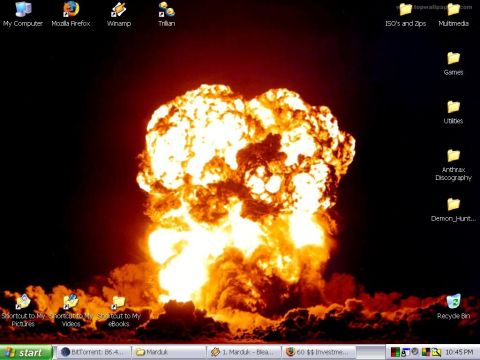480x360 pixels.
Task: Click the 10:45 PM taskbar clock
Action: coord(459,352)
